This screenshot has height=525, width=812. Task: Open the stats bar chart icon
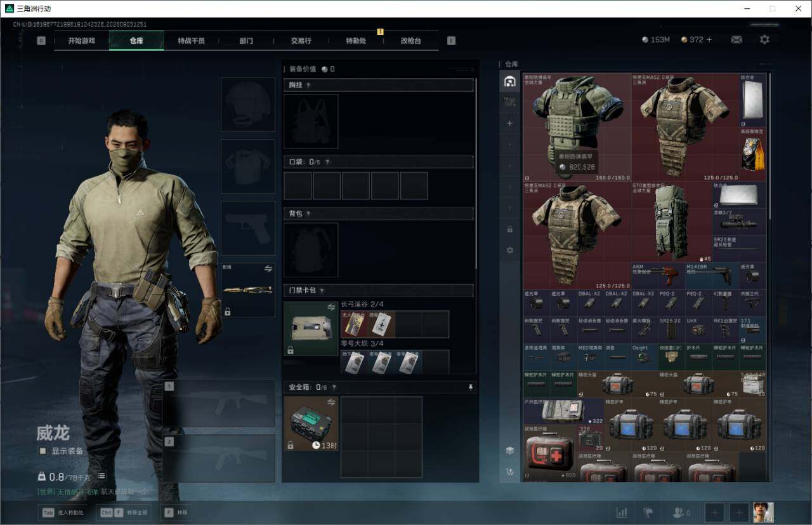622,512
